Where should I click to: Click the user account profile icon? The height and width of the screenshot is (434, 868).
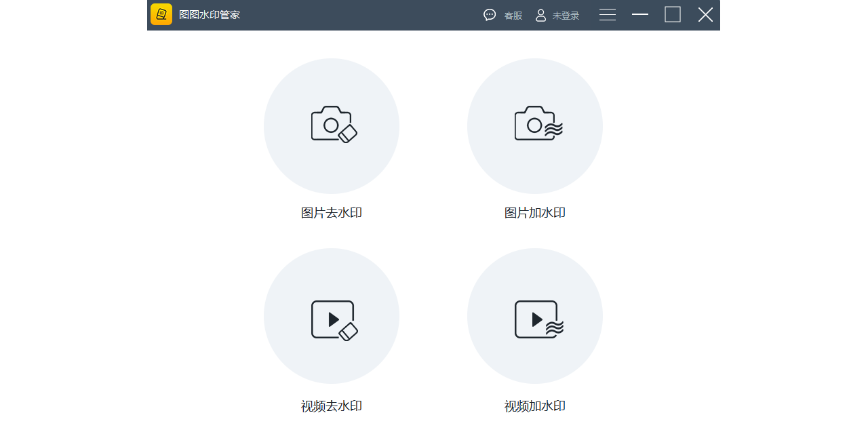[540, 15]
